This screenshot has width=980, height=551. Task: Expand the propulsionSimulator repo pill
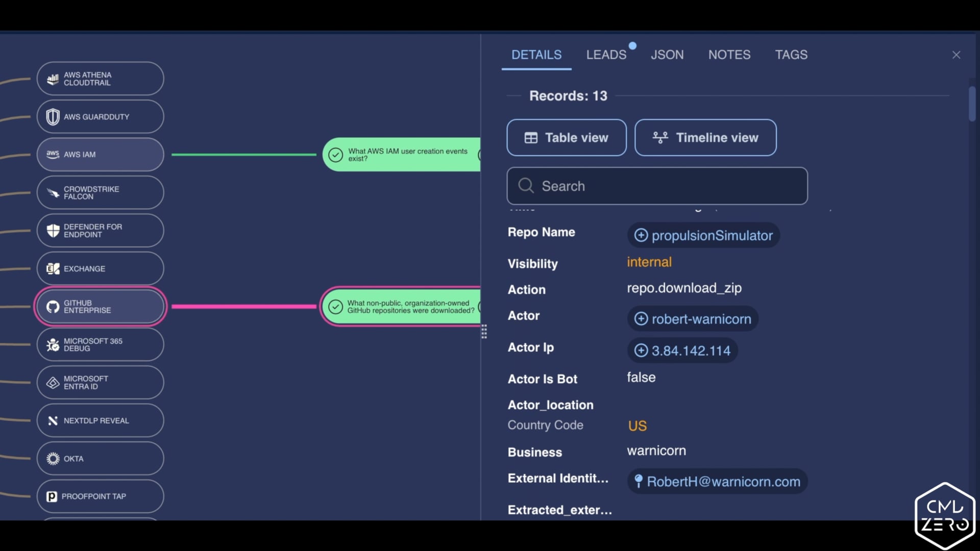pyautogui.click(x=641, y=235)
